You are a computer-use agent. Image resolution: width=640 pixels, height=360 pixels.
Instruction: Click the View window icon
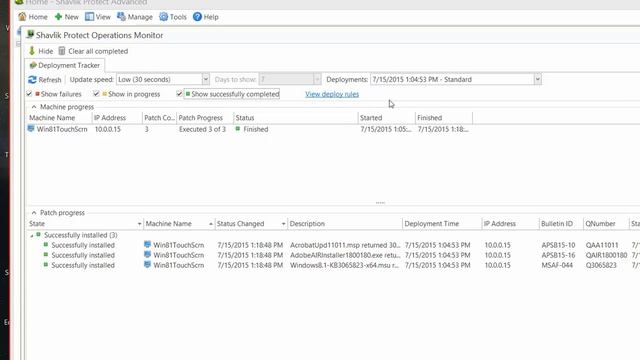pos(89,17)
